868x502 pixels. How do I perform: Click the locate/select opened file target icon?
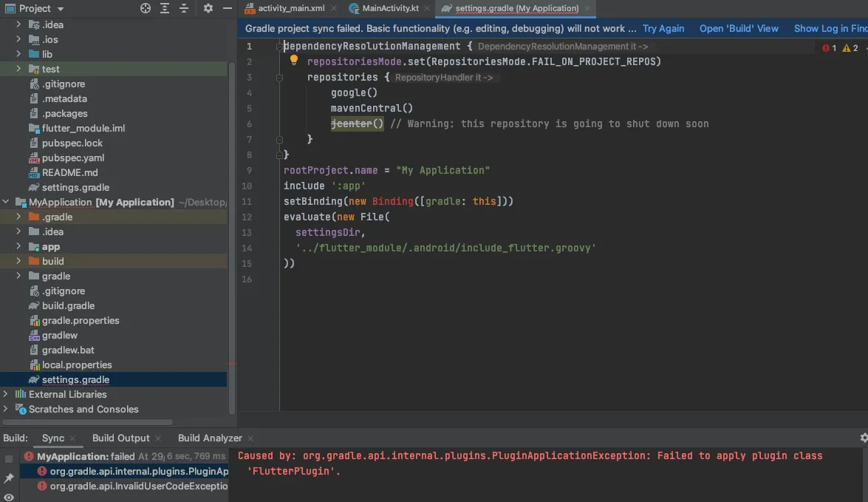[146, 8]
